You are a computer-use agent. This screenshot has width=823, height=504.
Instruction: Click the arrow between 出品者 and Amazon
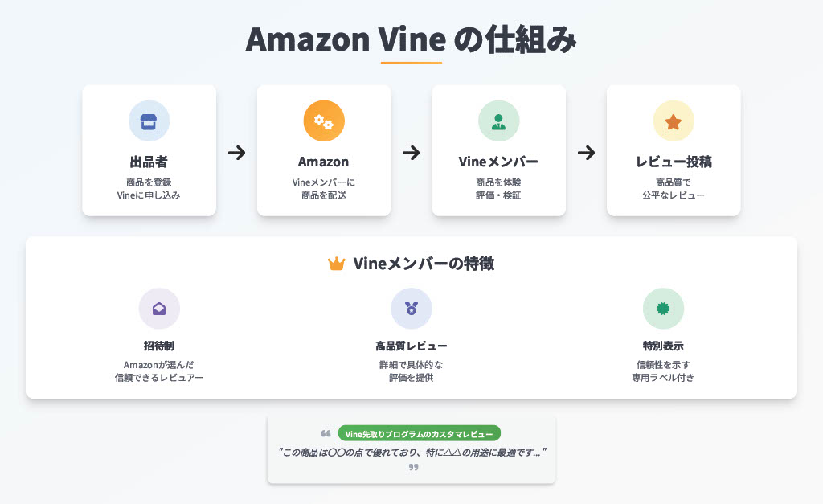tap(237, 153)
